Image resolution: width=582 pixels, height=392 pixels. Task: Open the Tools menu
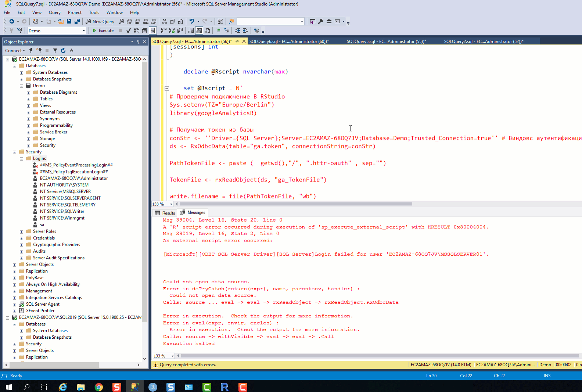(x=94, y=12)
